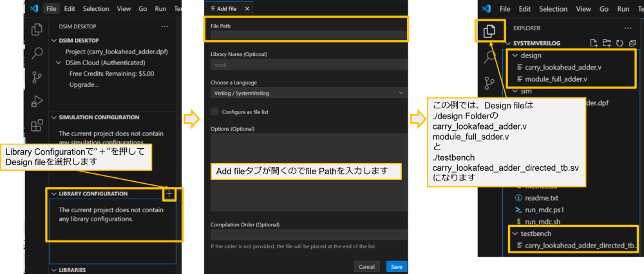Close the Add File tab
This screenshot has height=274, width=644.
point(247,8)
